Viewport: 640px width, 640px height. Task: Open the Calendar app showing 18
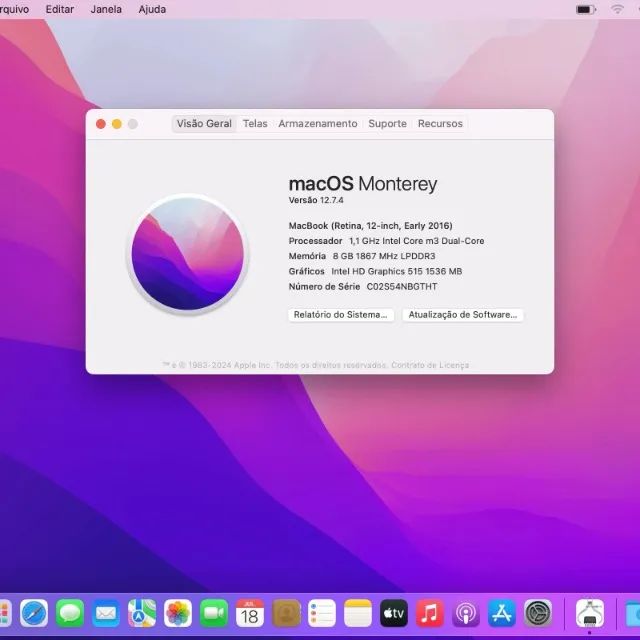pyautogui.click(x=250, y=613)
